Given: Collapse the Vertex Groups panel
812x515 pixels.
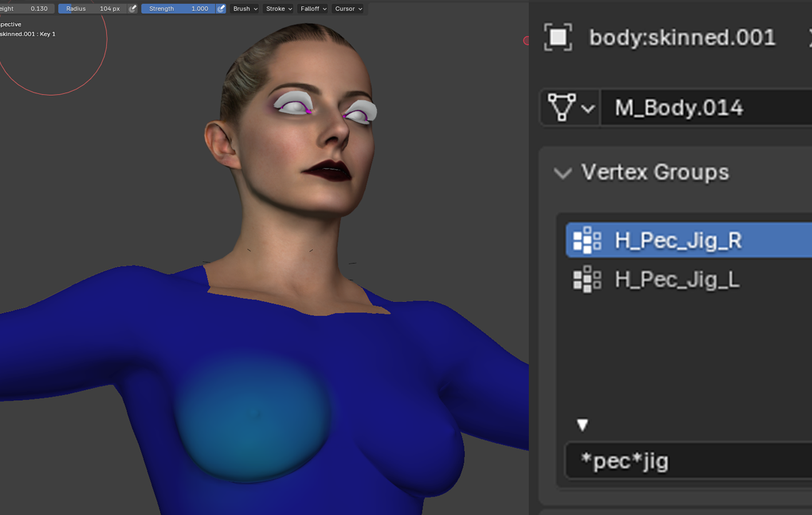Looking at the screenshot, I should (563, 173).
